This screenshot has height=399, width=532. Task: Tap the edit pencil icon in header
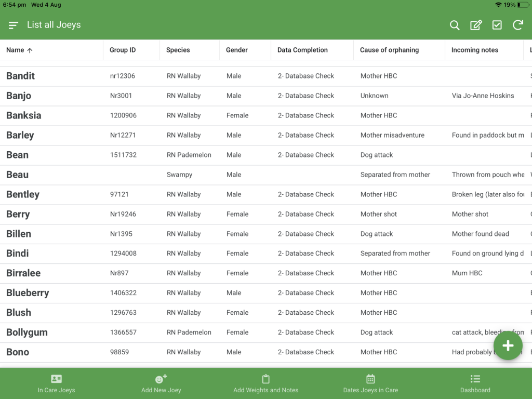[476, 25]
